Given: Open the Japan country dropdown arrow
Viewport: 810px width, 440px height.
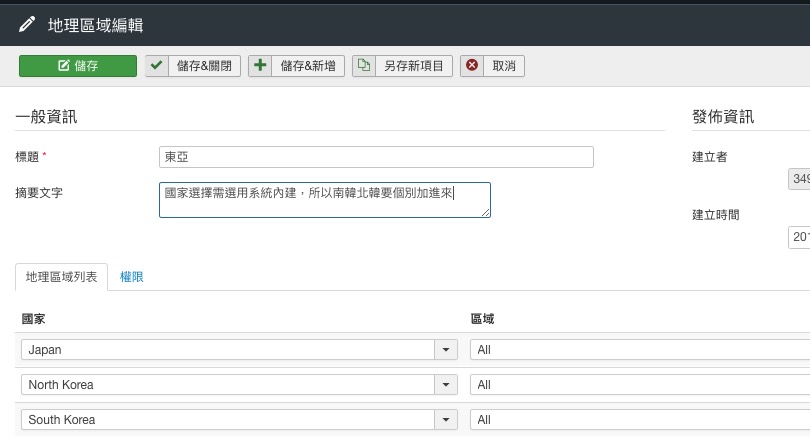Looking at the screenshot, I should [x=445, y=350].
